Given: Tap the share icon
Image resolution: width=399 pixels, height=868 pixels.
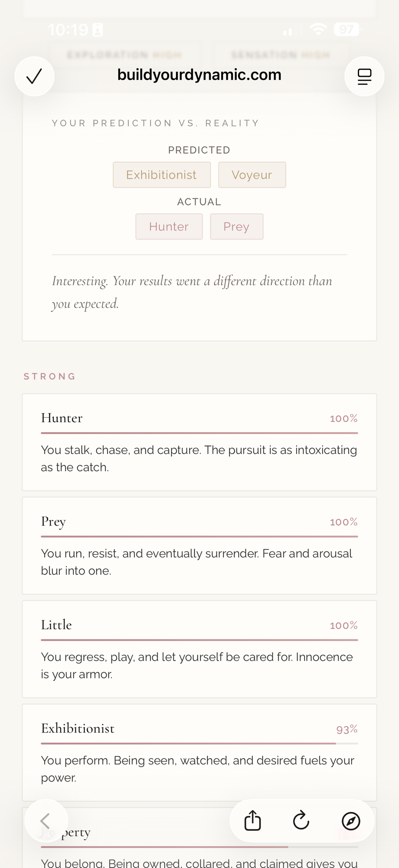Looking at the screenshot, I should [252, 821].
